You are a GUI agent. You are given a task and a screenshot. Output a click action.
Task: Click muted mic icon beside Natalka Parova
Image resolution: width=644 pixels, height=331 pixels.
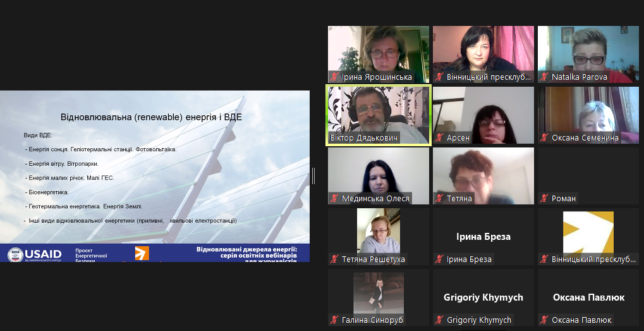(544, 77)
